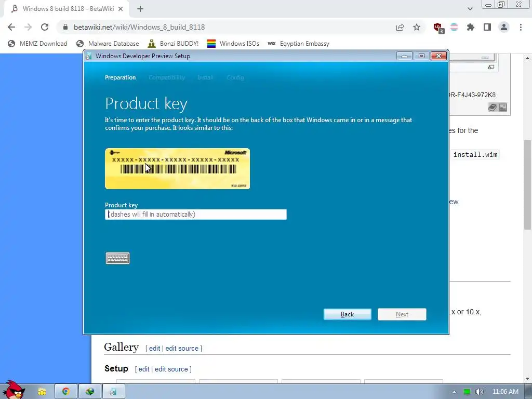Close the Windows 8 build 8118 tab
The height and width of the screenshot is (399, 532).
(121, 9)
